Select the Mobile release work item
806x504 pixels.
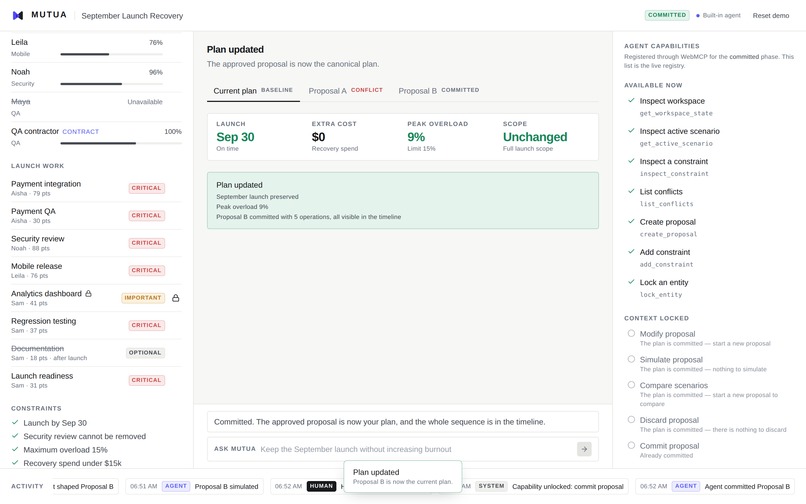tap(96, 270)
